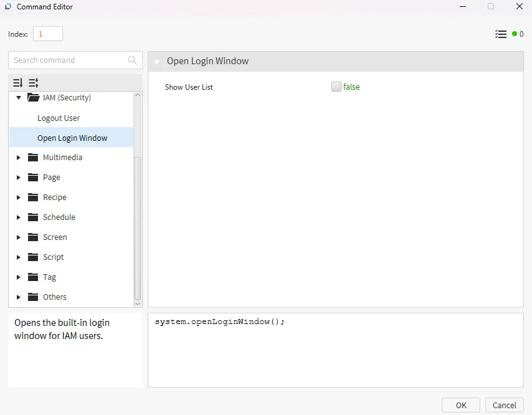532x415 pixels.
Task: Collapse the IAM (Security) tree node
Action: 19,98
